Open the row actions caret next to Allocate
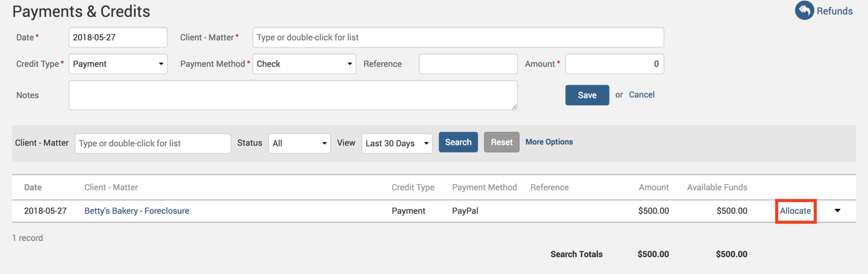 pyautogui.click(x=837, y=210)
